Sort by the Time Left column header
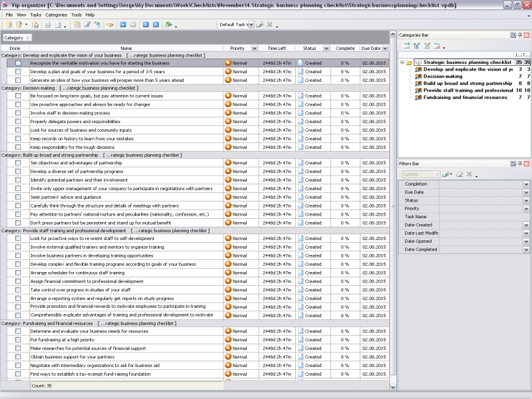This screenshot has height=399, width=532. [x=277, y=49]
